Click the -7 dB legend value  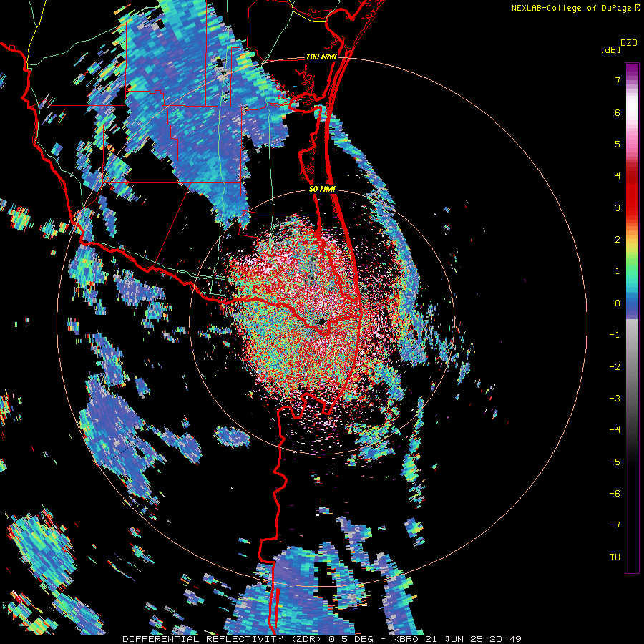click(615, 525)
